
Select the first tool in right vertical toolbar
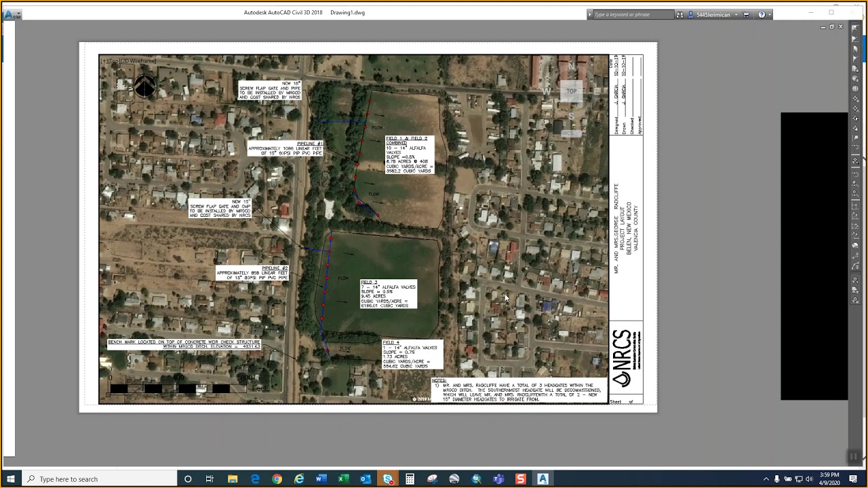pyautogui.click(x=856, y=28)
